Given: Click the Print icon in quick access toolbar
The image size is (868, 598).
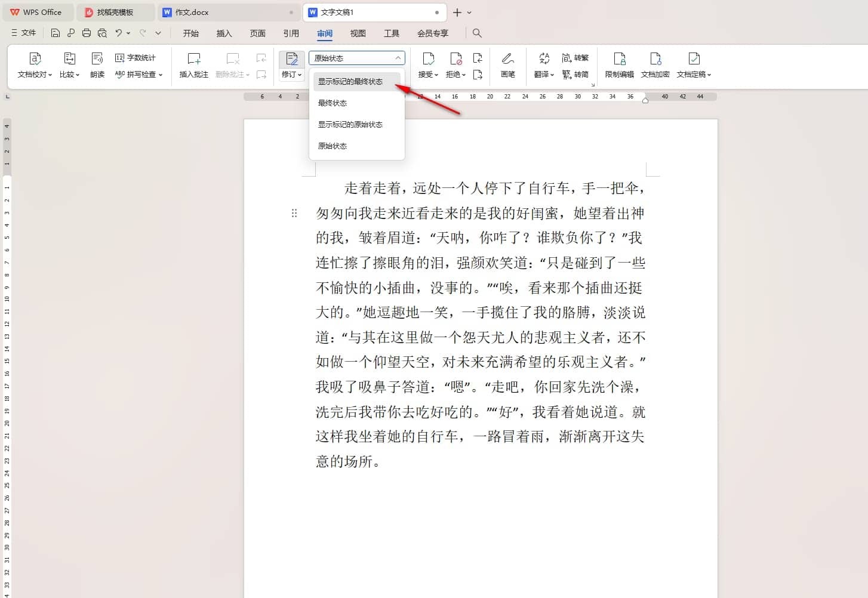Looking at the screenshot, I should 87,33.
